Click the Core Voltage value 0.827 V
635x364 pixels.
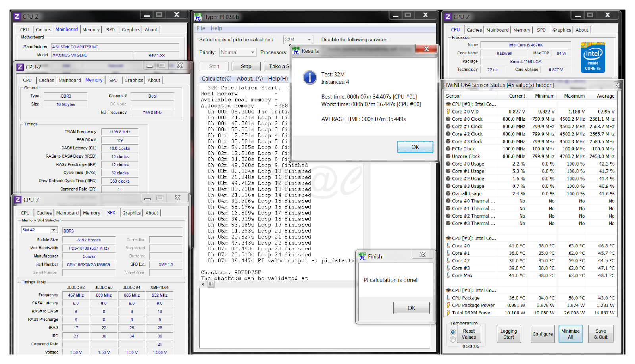pyautogui.click(x=556, y=70)
